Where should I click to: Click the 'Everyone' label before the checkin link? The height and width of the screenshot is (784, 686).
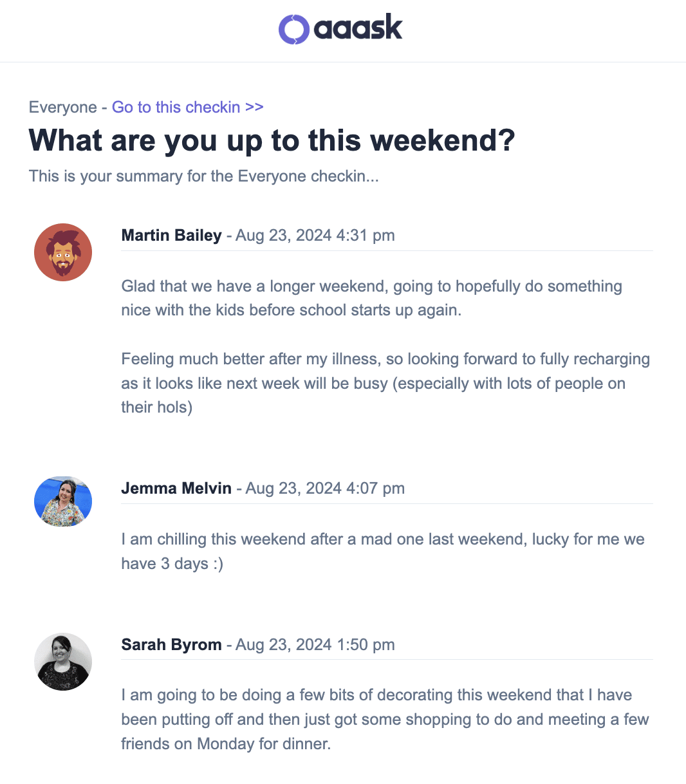(x=63, y=107)
